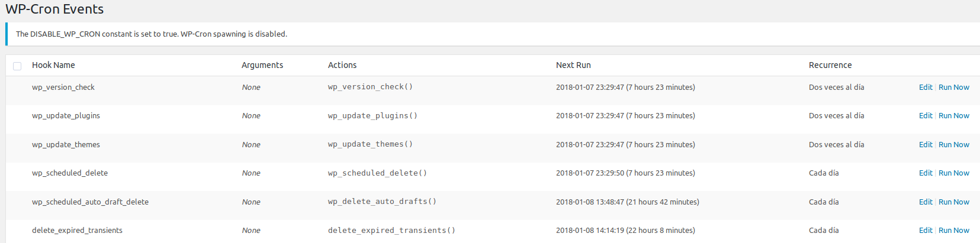
Task: Run Now the wp_version_check event
Action: pyautogui.click(x=954, y=87)
